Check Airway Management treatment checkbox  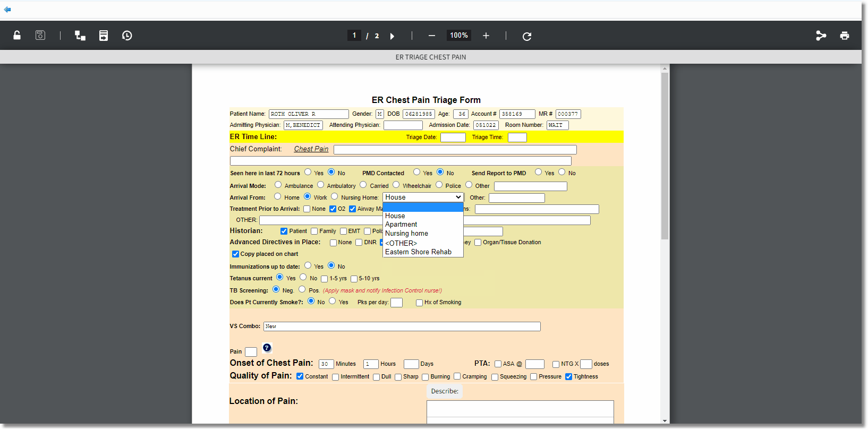[352, 209]
